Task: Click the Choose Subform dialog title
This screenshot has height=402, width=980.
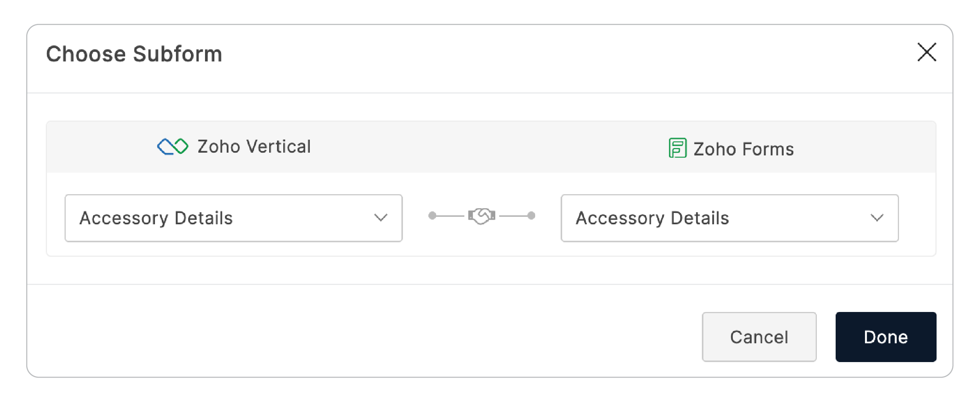Action: pyautogui.click(x=134, y=54)
